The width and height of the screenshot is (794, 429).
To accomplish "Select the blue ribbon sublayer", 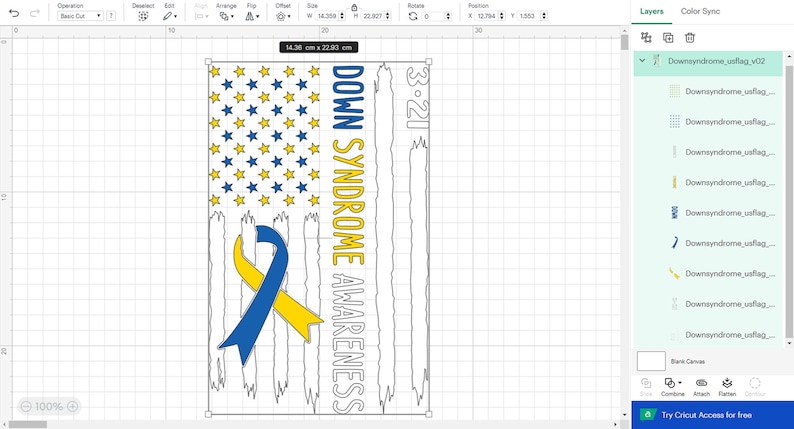I will tap(708, 243).
